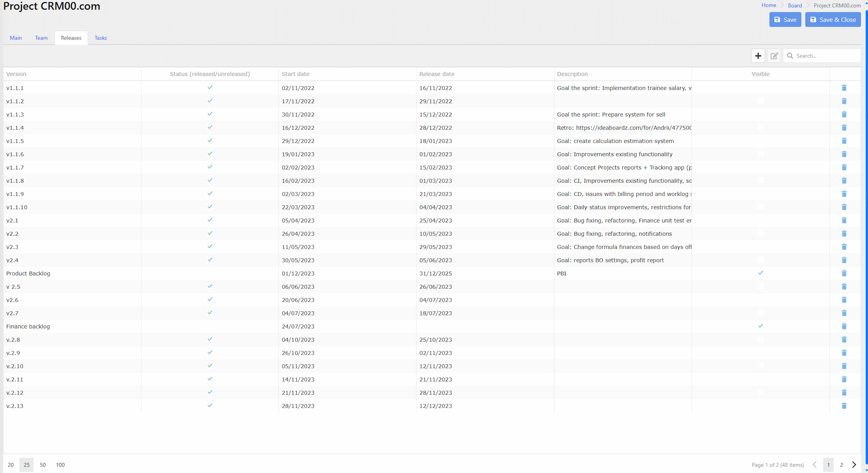Open the edit release pencil icon
868x473 pixels.
tap(774, 56)
